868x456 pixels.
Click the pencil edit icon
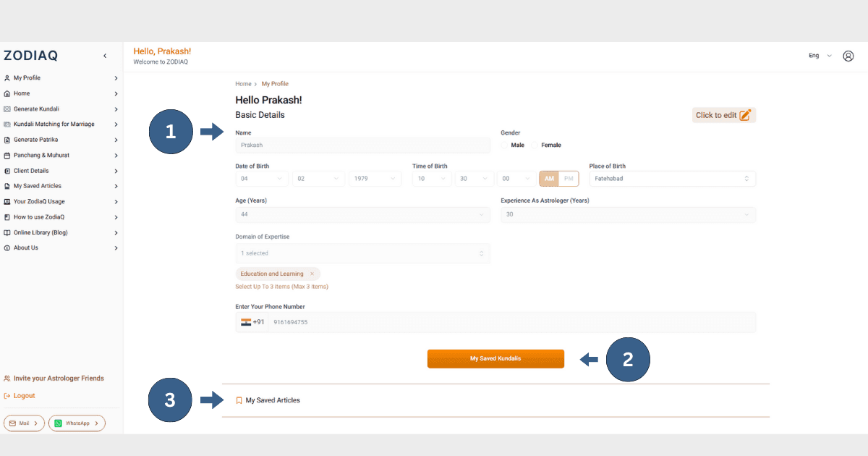point(745,115)
